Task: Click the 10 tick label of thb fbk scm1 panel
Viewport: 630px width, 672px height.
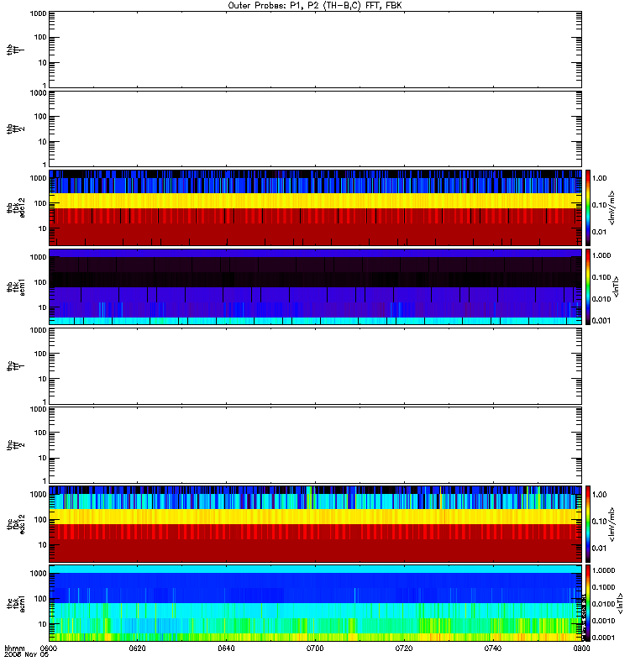Action: [x=43, y=307]
